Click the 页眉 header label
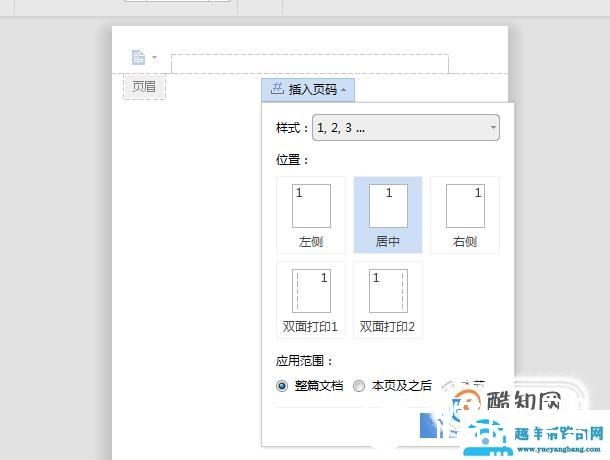Screen dimensions: 610x460 pos(144,86)
